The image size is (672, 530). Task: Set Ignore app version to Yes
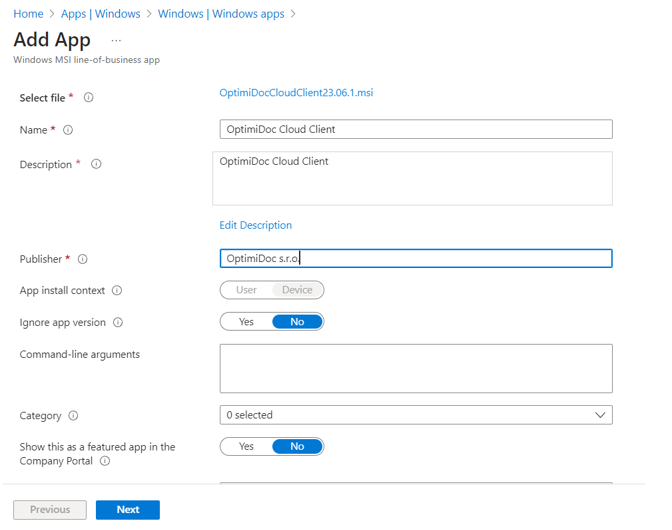pyautogui.click(x=246, y=322)
